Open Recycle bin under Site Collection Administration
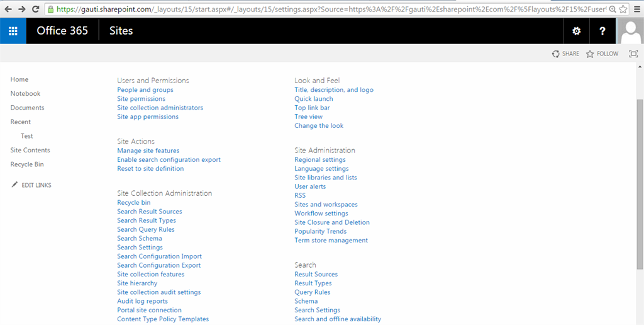The height and width of the screenshot is (325, 644). [134, 202]
